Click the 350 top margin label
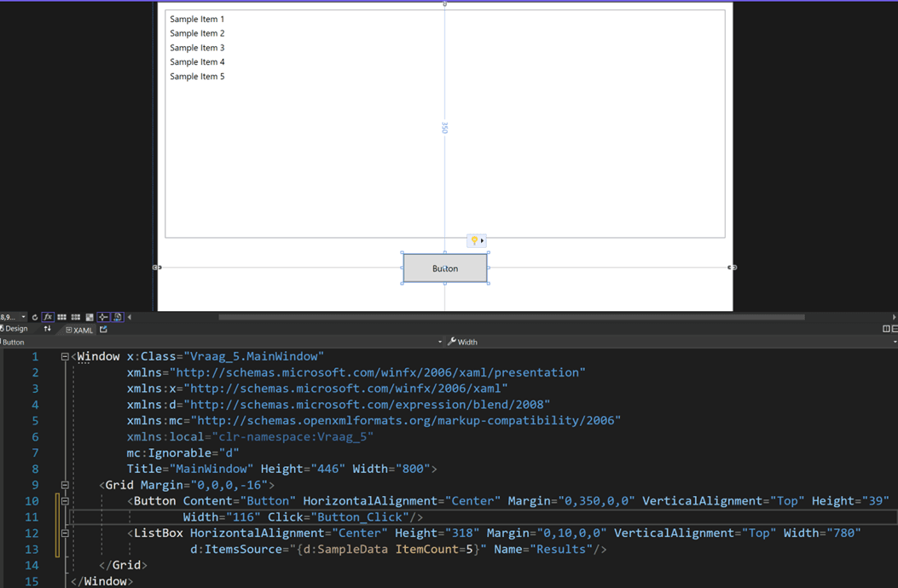Image resolution: width=898 pixels, height=588 pixels. 444,127
